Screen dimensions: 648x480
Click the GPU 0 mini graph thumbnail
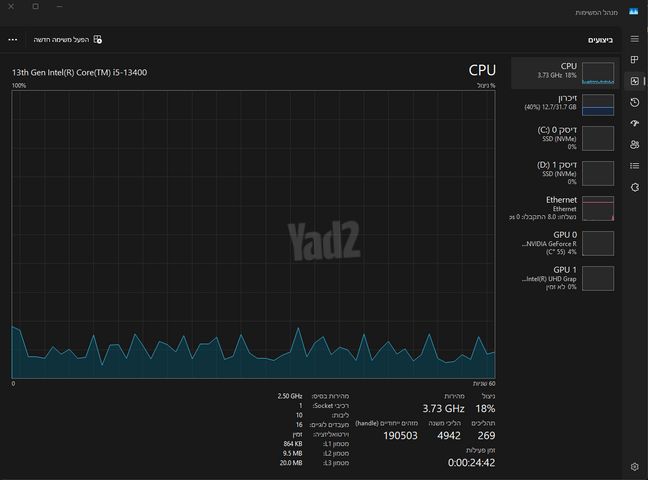(x=598, y=244)
